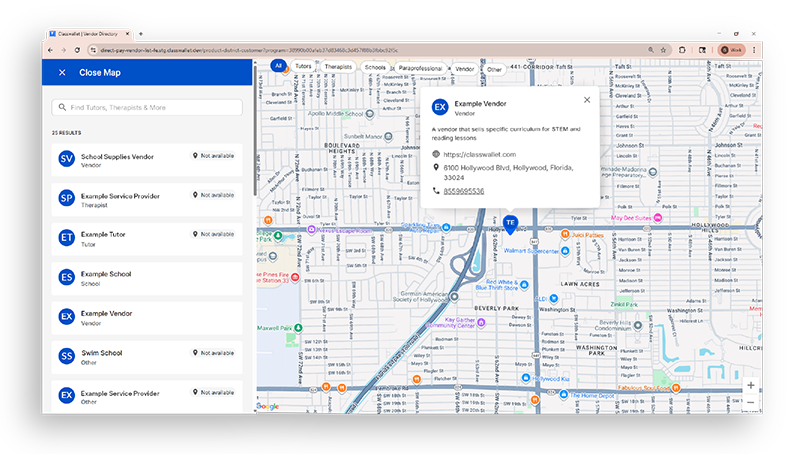Click the ES avatar for Example School
Viewport: 800px width, 454px height.
tap(67, 278)
